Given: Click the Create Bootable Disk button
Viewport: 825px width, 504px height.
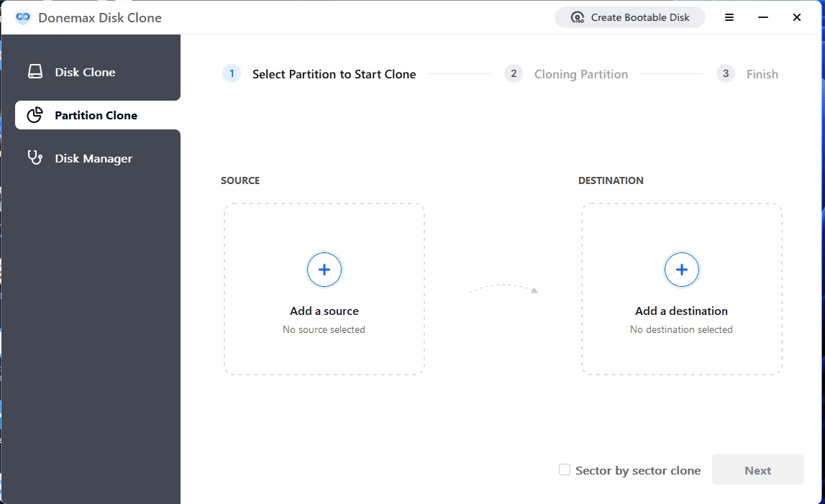Looking at the screenshot, I should 630,17.
